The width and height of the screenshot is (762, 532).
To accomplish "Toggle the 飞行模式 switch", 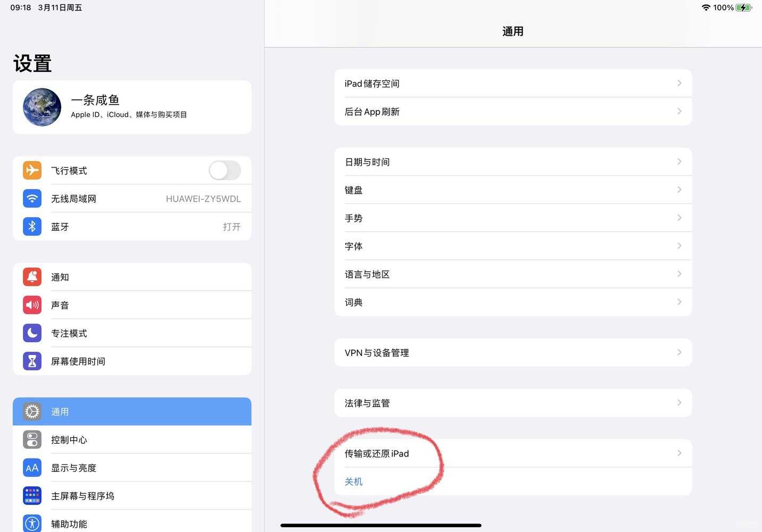I will (x=225, y=170).
